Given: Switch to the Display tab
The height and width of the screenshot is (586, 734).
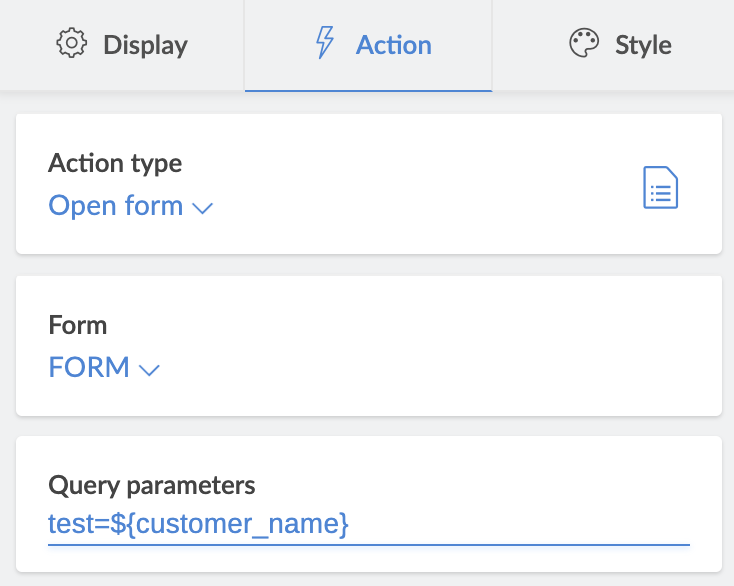Looking at the screenshot, I should point(122,45).
